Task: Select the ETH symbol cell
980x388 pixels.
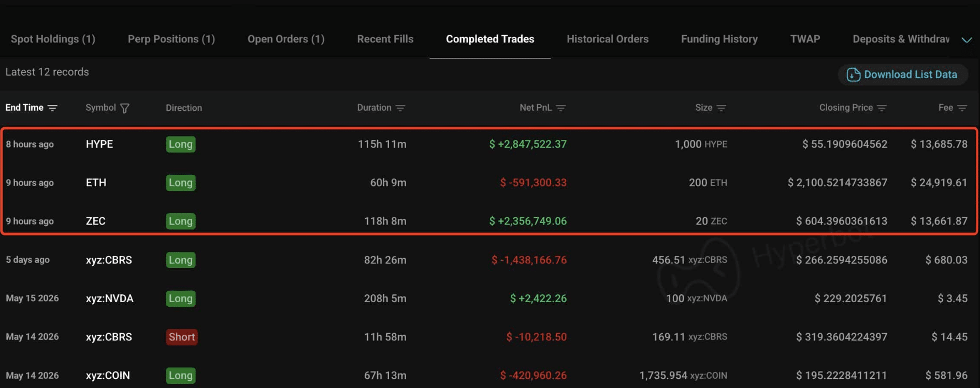Action: coord(96,183)
